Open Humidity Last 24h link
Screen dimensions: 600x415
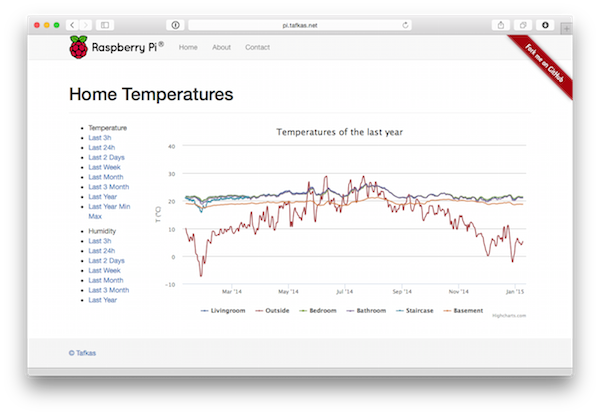pos(102,251)
